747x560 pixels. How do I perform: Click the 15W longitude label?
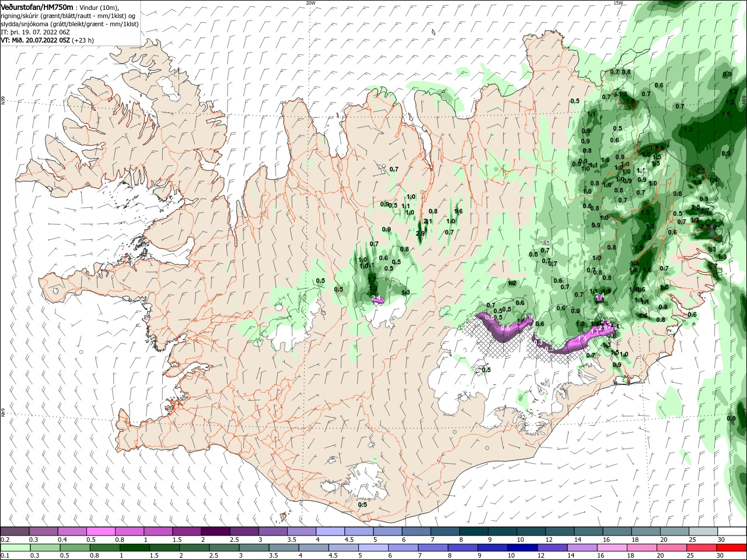click(618, 3)
